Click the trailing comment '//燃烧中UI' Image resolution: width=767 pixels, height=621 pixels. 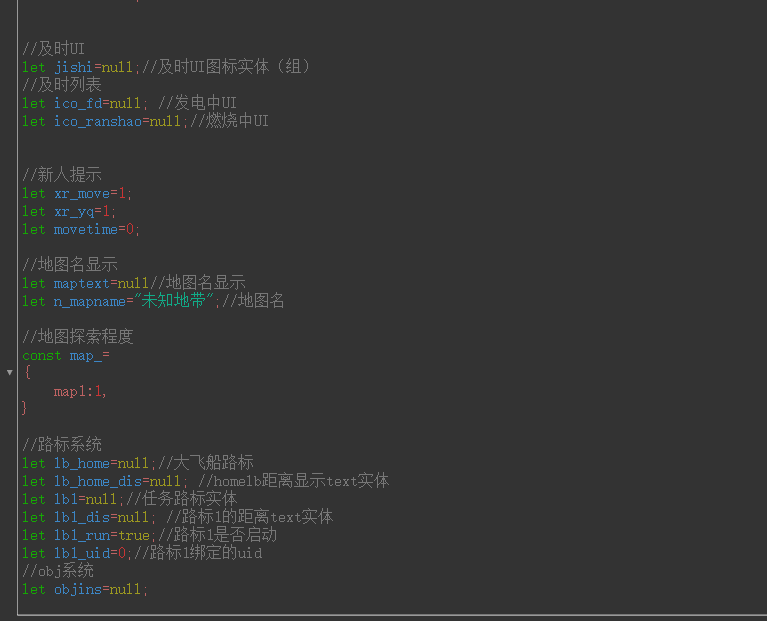[229, 121]
